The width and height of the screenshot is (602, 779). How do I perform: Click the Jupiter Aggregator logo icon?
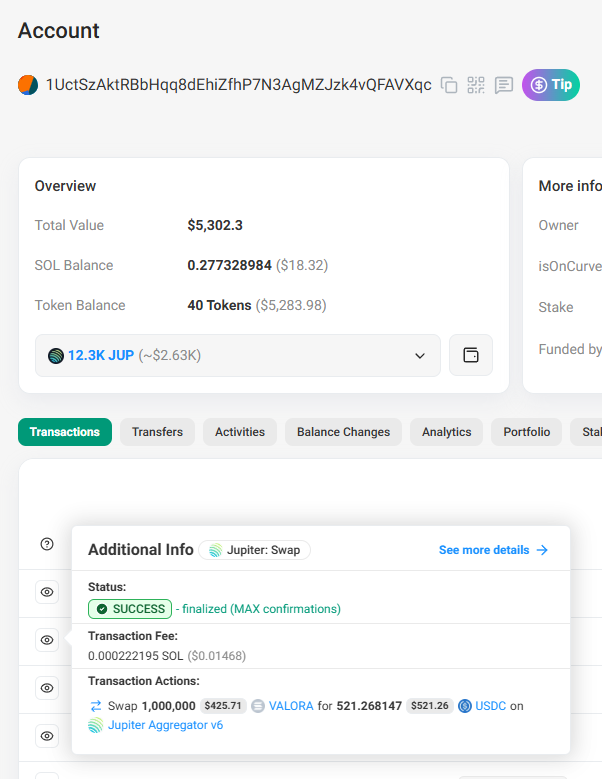pos(95,725)
